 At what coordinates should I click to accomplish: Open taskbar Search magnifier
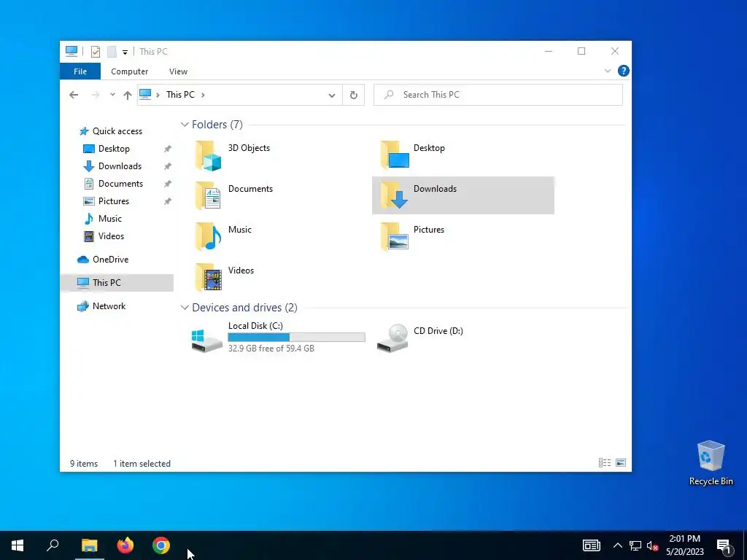point(53,545)
